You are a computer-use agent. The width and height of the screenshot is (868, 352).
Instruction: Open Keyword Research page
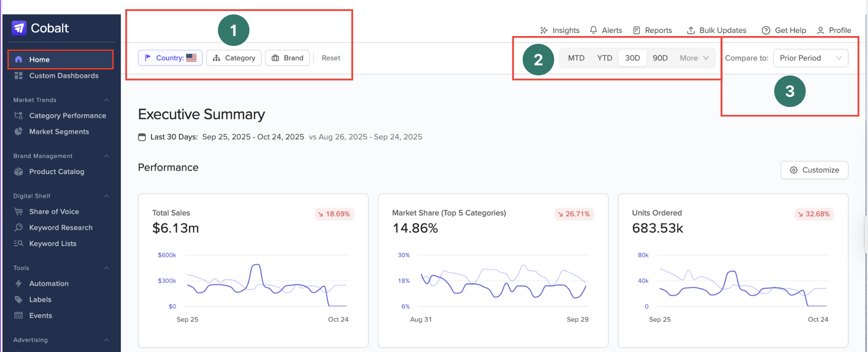pos(60,228)
